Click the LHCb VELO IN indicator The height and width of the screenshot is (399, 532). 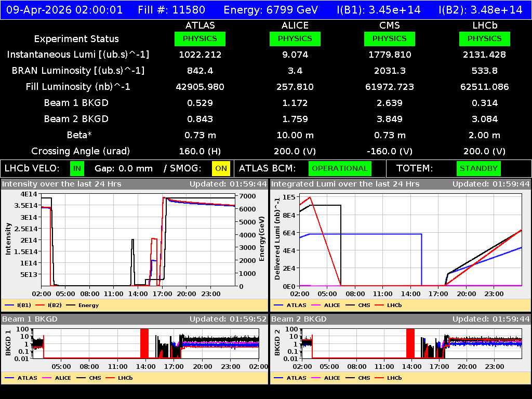[76, 168]
